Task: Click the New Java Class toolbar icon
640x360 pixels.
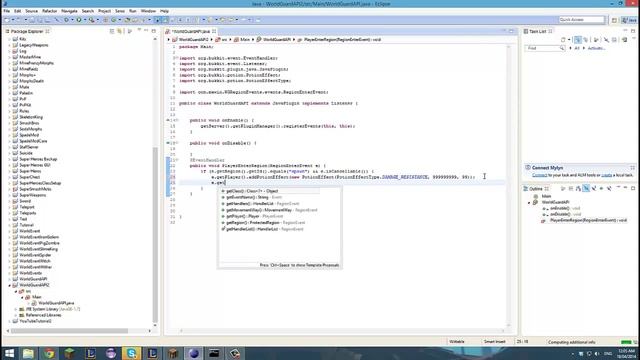Action: pos(114,20)
